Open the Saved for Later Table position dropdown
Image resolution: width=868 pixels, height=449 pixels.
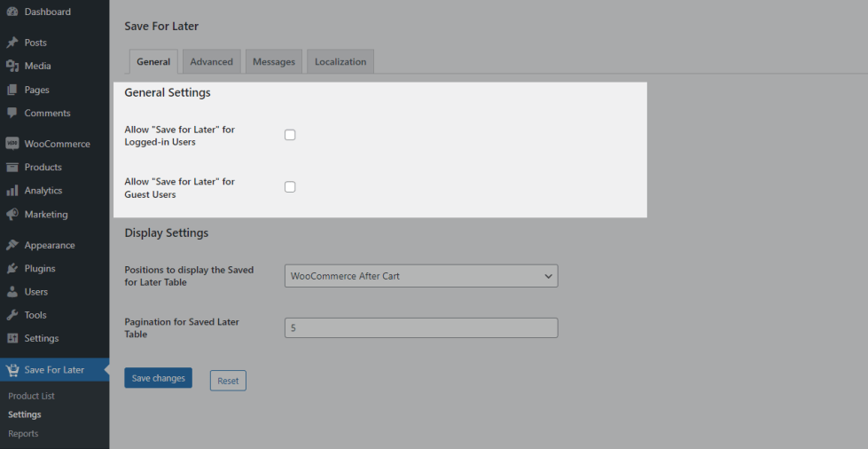pos(421,276)
